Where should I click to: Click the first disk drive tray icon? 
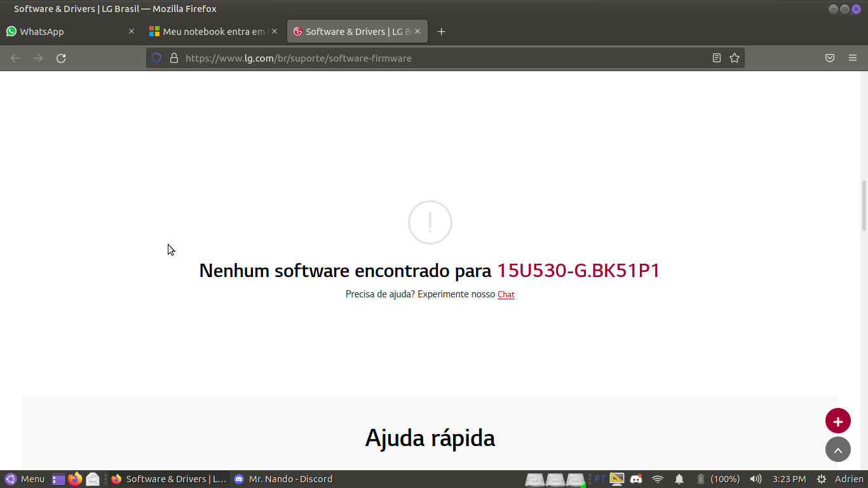point(535,479)
